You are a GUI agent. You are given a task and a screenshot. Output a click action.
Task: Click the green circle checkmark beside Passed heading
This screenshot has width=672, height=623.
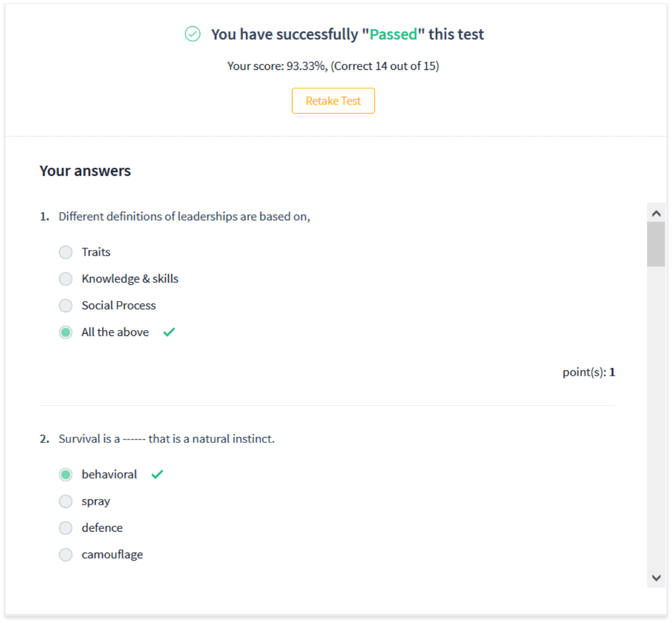(x=192, y=34)
